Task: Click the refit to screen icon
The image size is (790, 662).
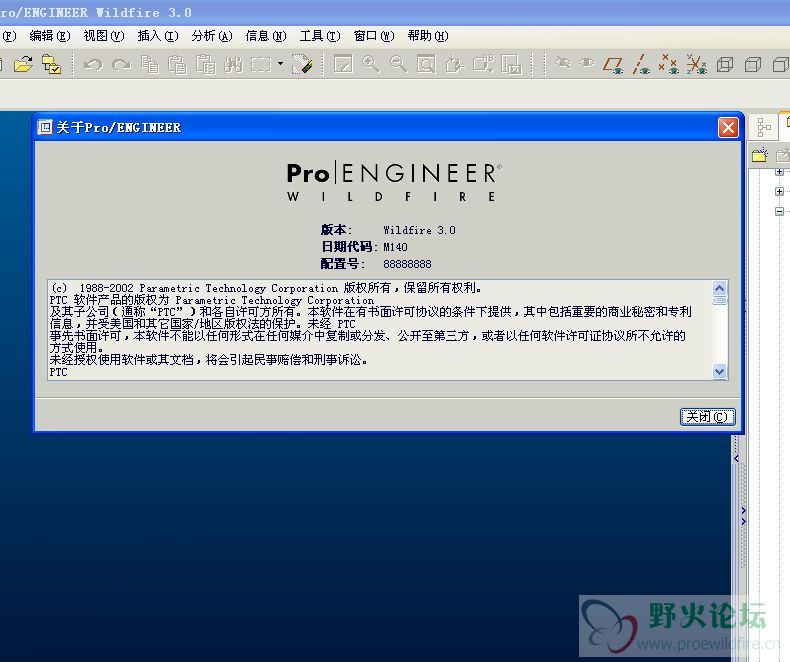Action: [426, 64]
